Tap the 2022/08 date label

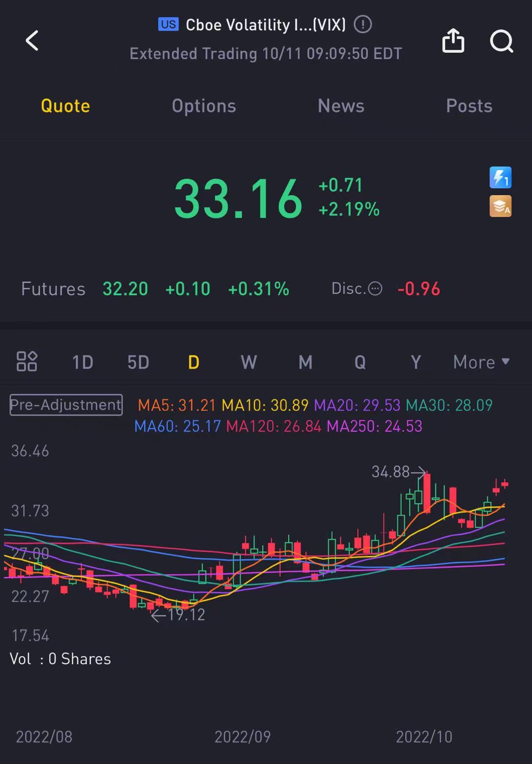point(44,737)
